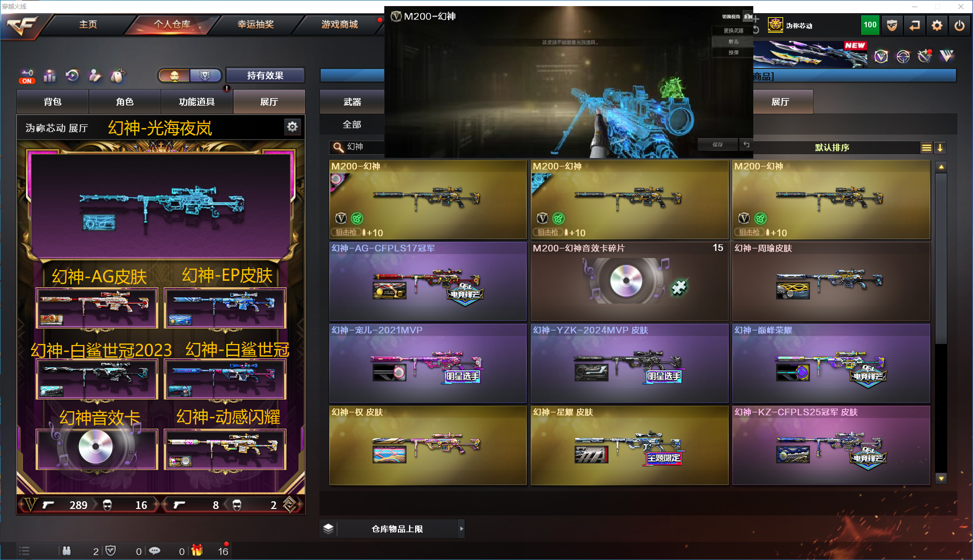Open 幸运抽奖 in top navigation
Viewport: 973px width, 560px height.
click(x=256, y=24)
